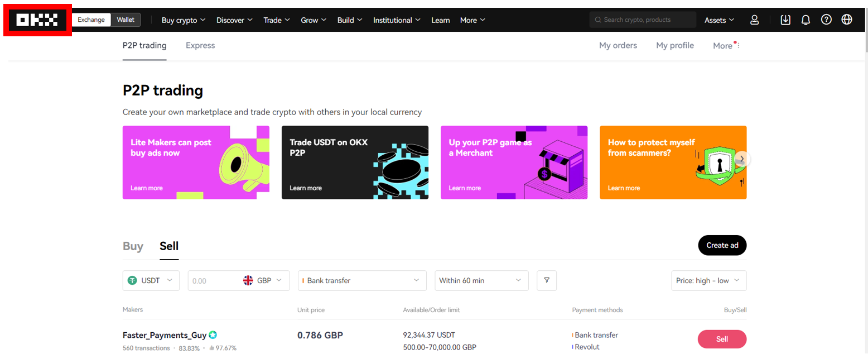Click the 97.67% thumbs-up rating
Viewport: 868px width, 354px height.
223,348
